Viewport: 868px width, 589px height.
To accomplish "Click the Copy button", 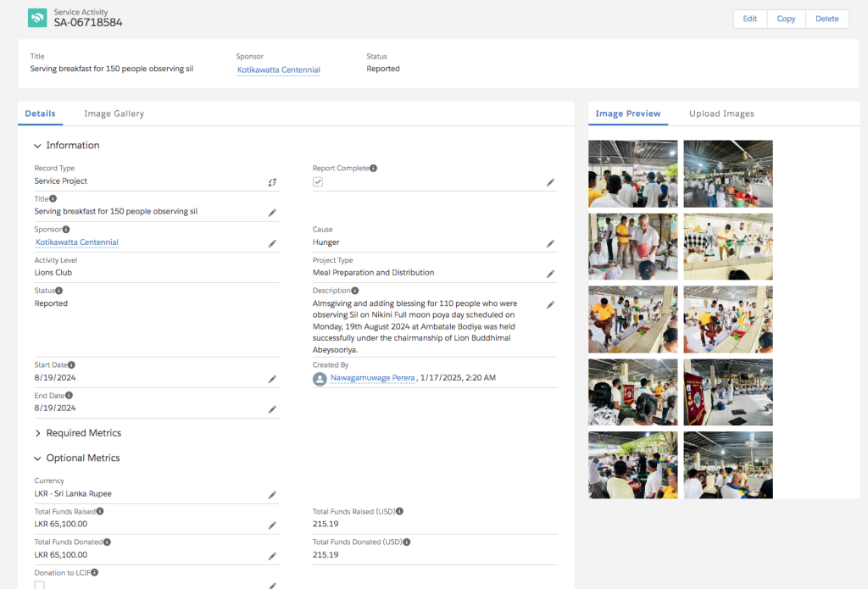I will (786, 19).
